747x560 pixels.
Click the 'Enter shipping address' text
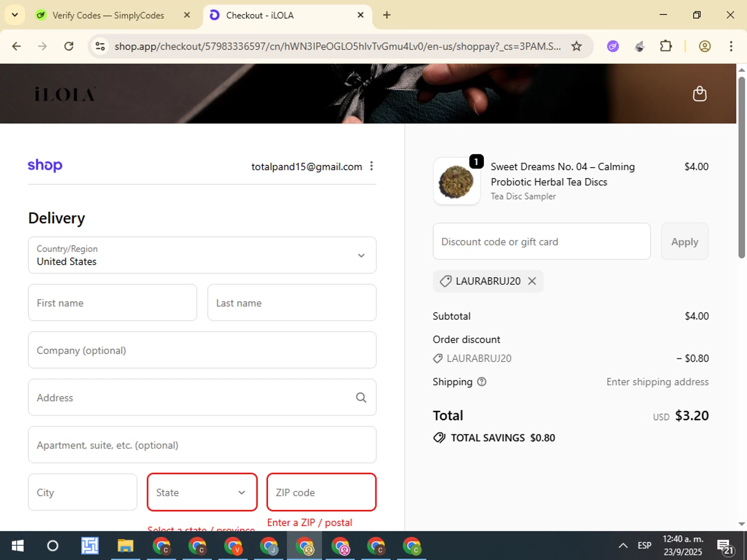tap(657, 382)
